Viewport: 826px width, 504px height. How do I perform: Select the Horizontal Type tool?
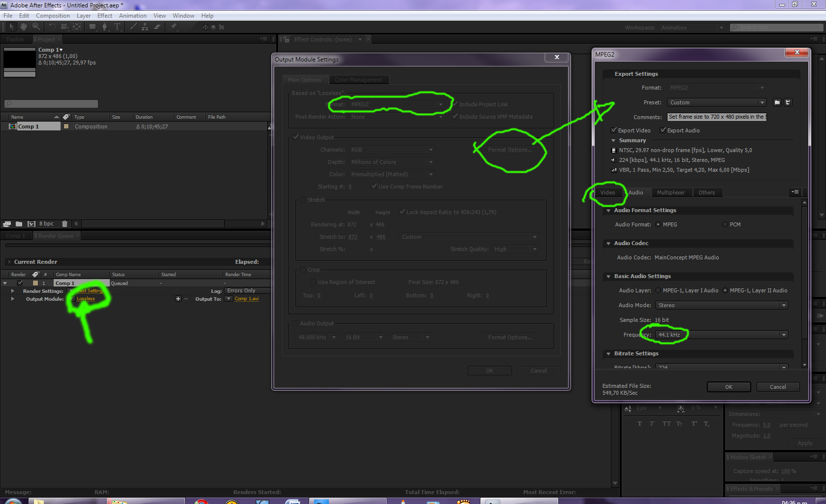click(117, 27)
